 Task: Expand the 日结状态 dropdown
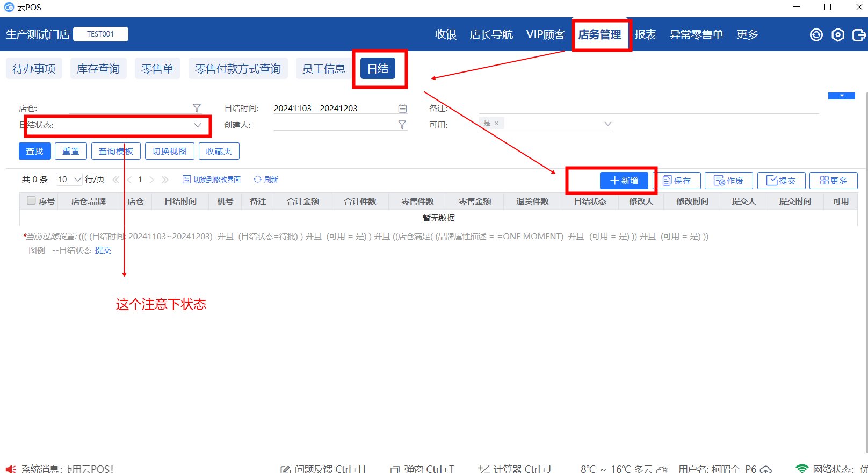point(197,125)
